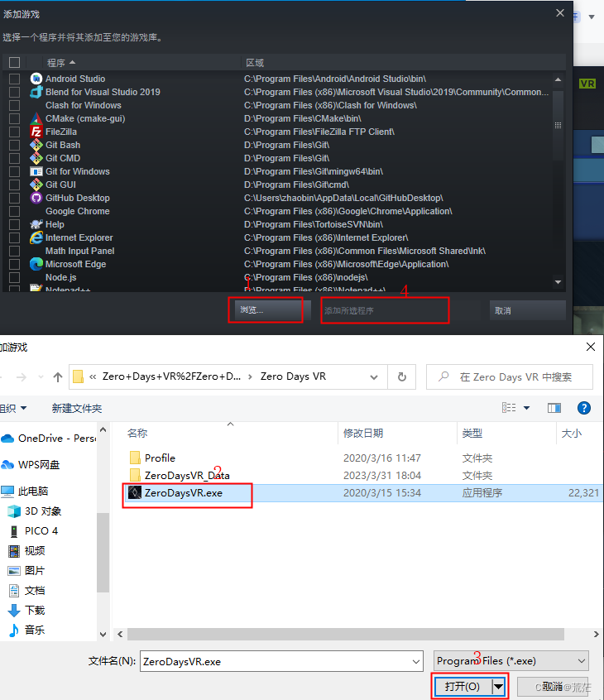
Task: Open WPS网盘 in the sidebar
Action: point(31,465)
